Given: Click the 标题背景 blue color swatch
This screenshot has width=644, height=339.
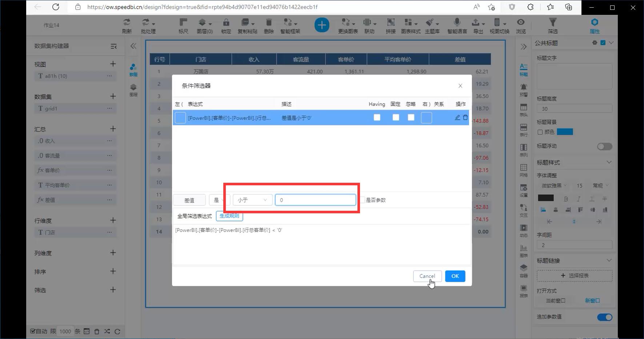Looking at the screenshot, I should click(x=565, y=132).
